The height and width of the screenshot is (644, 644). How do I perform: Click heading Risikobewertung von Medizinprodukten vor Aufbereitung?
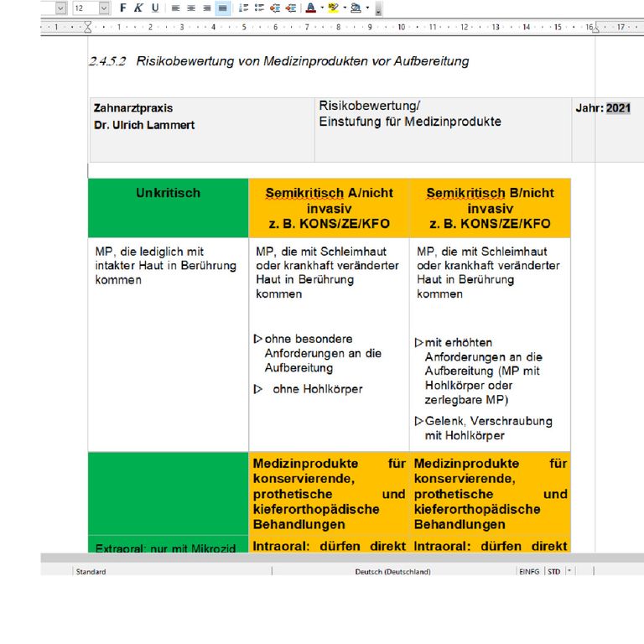tap(302, 61)
